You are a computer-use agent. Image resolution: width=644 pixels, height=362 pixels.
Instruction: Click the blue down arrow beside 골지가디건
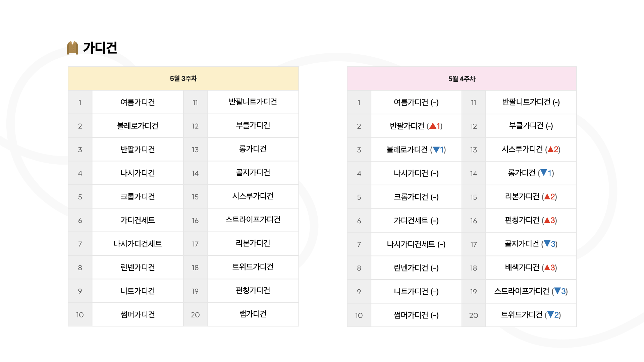click(x=547, y=244)
